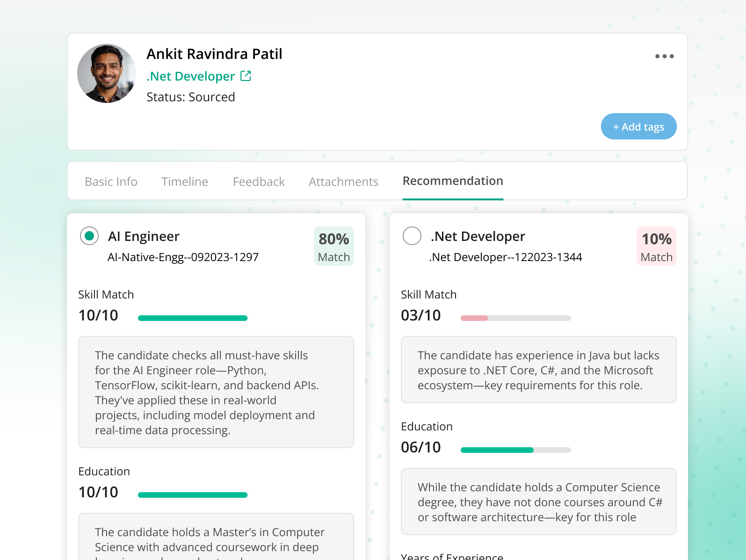Click the Add tags button
Viewport: 746px width, 560px height.
pos(638,127)
